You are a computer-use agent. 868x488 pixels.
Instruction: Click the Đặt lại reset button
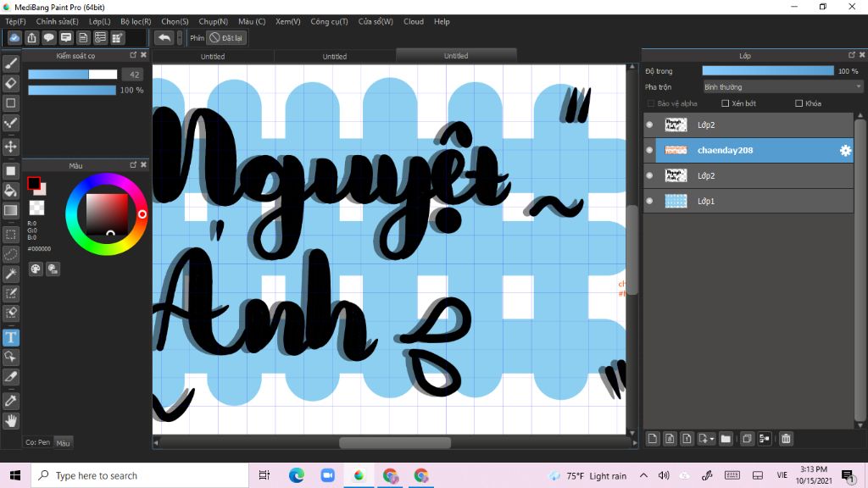tap(225, 37)
